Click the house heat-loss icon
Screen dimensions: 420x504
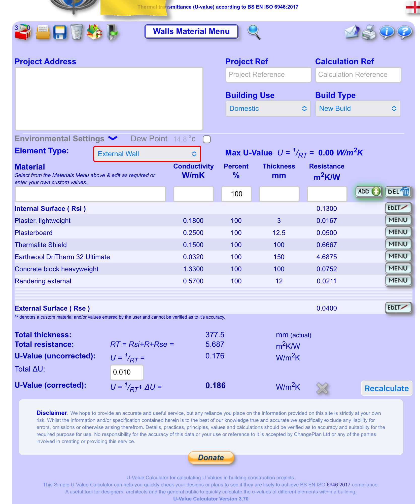[x=94, y=32]
